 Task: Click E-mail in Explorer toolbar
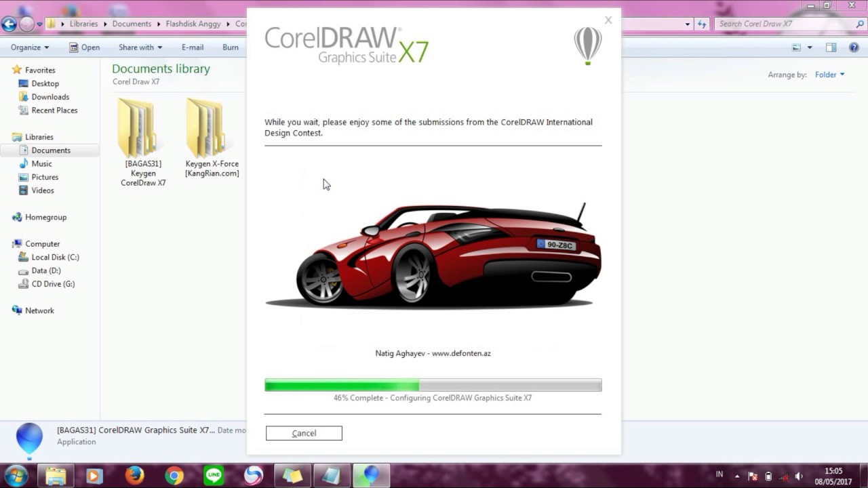coord(193,47)
